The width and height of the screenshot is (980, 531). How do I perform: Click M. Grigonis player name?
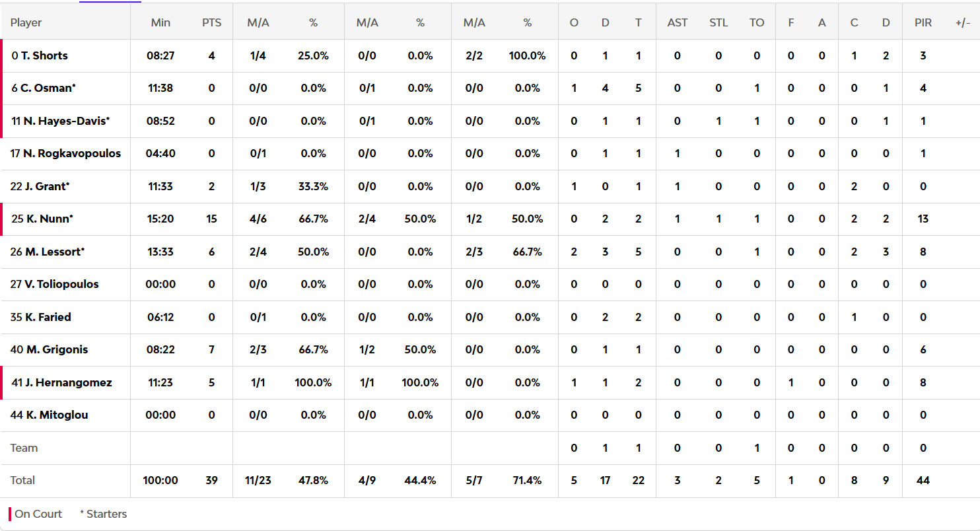(57, 349)
